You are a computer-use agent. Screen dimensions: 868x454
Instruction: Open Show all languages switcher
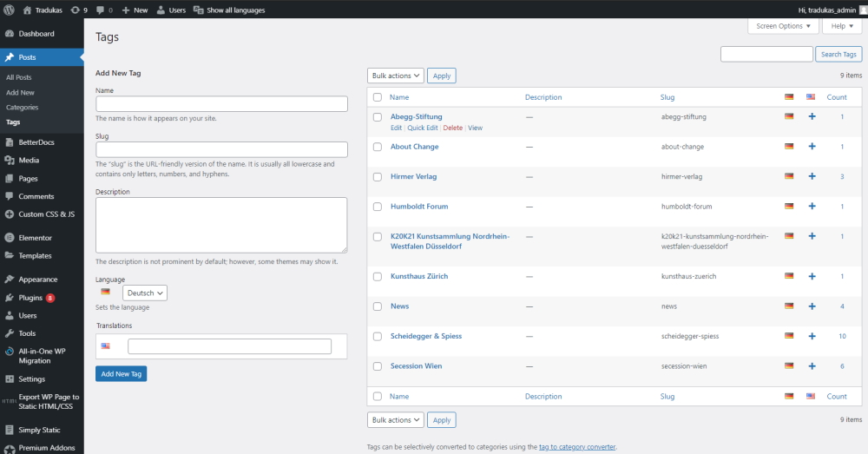click(x=229, y=10)
